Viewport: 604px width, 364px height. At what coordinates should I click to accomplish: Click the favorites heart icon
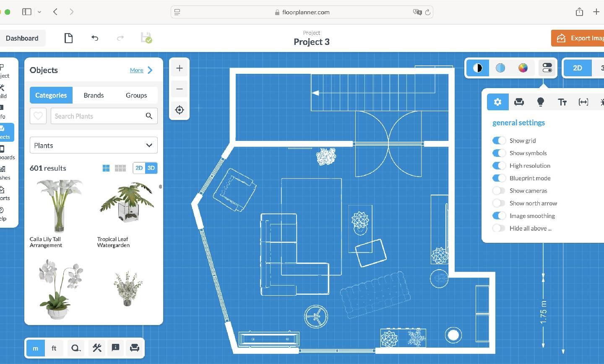[x=38, y=116]
